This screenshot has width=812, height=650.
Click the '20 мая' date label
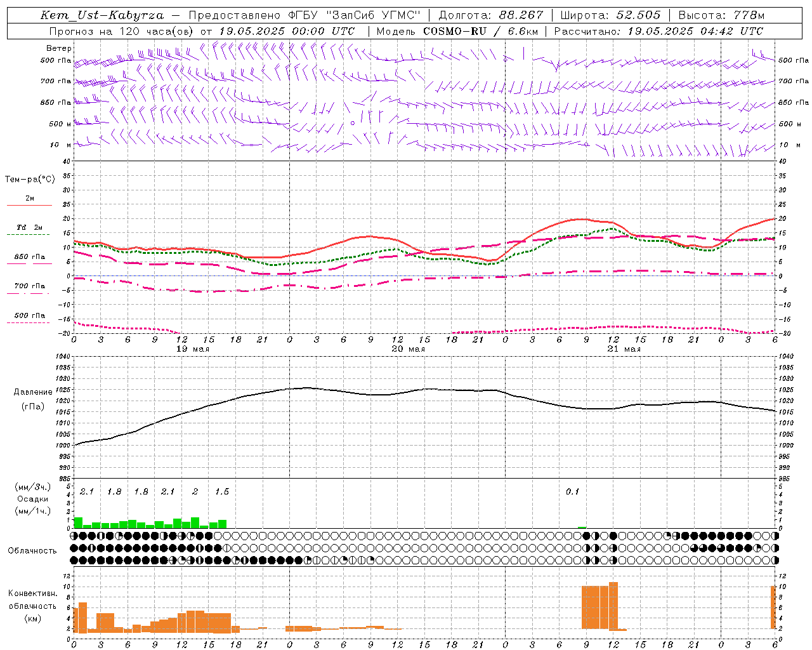tap(409, 349)
